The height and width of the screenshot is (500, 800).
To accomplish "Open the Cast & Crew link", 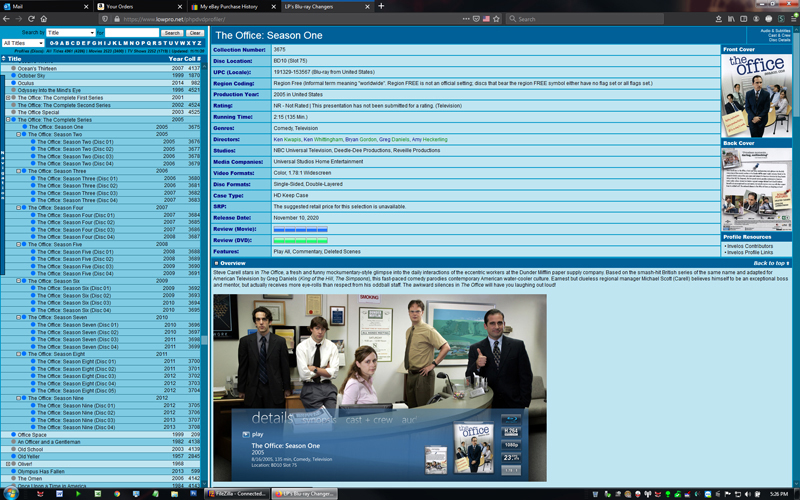I will pos(779,35).
